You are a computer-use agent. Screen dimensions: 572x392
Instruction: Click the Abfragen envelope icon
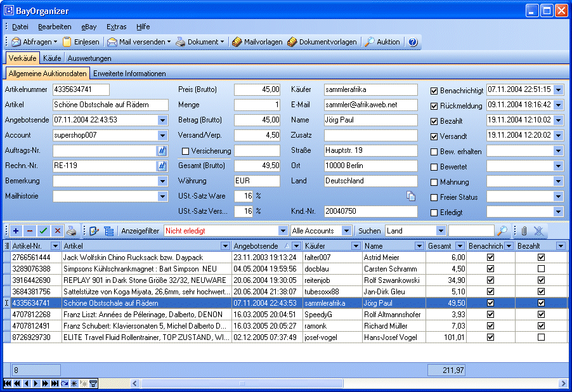(16, 42)
